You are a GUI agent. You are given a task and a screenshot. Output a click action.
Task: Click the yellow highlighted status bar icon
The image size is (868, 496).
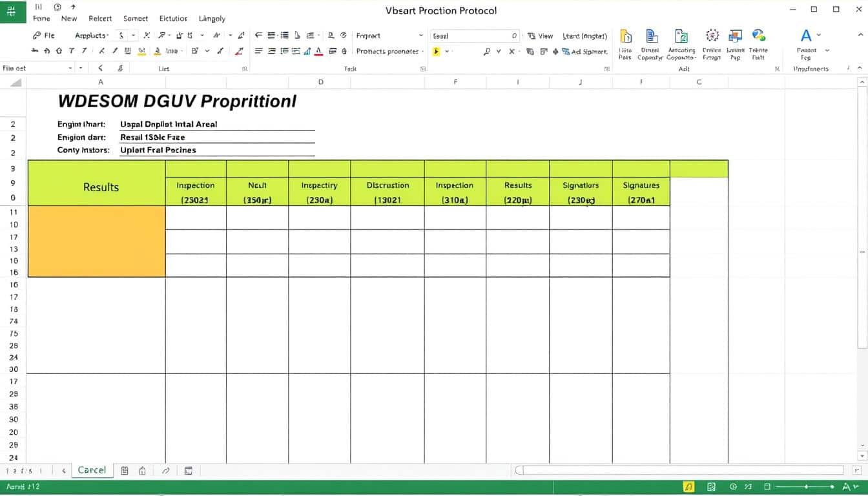pos(689,486)
